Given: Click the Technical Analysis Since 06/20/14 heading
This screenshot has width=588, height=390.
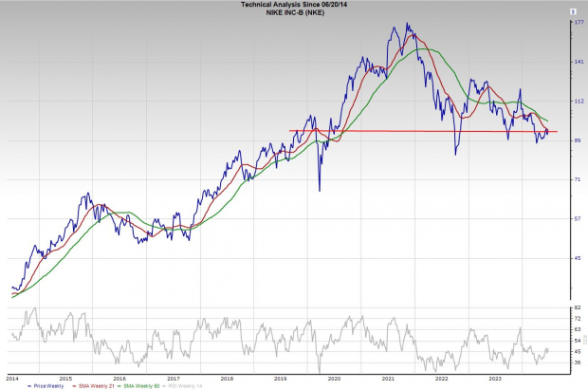Looking at the screenshot, I should pos(293,5).
